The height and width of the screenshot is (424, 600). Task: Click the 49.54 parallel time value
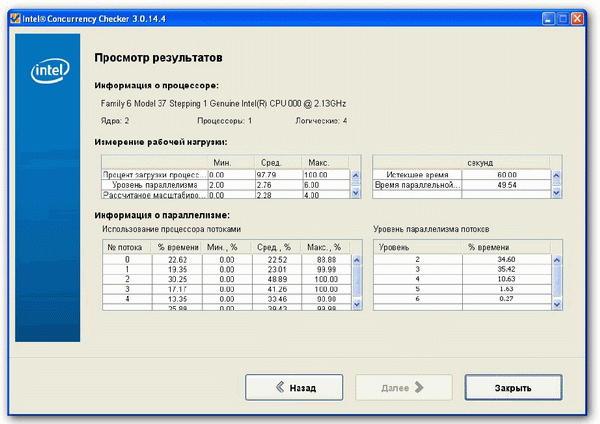coord(506,185)
